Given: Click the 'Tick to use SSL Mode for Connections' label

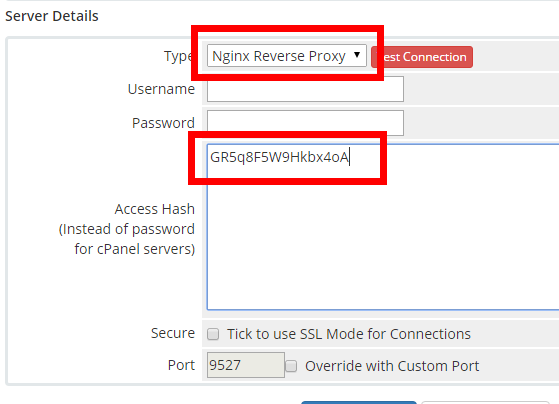Looking at the screenshot, I should [x=349, y=334].
